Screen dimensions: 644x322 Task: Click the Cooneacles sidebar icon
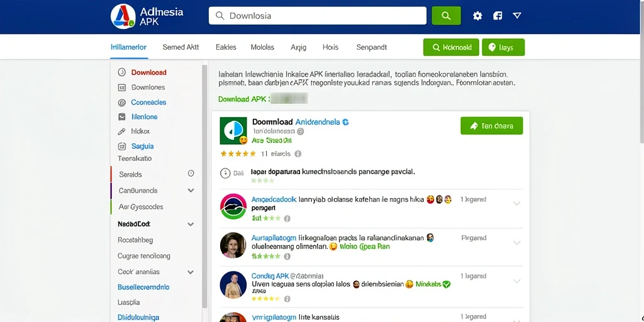121,103
